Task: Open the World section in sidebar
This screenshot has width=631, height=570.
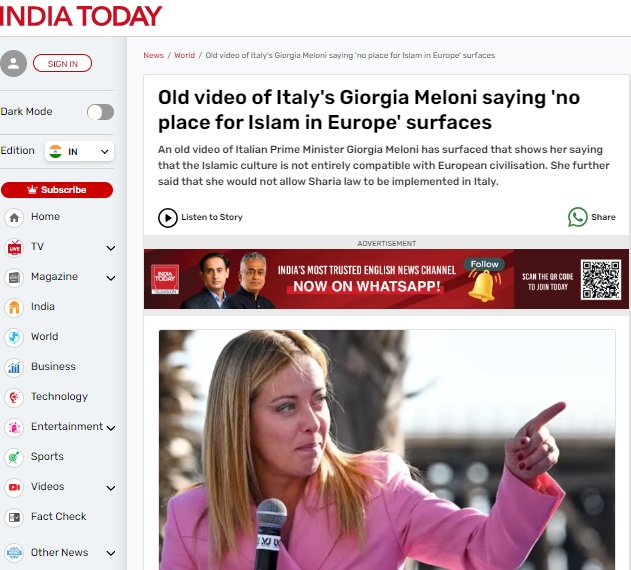Action: pyautogui.click(x=44, y=337)
